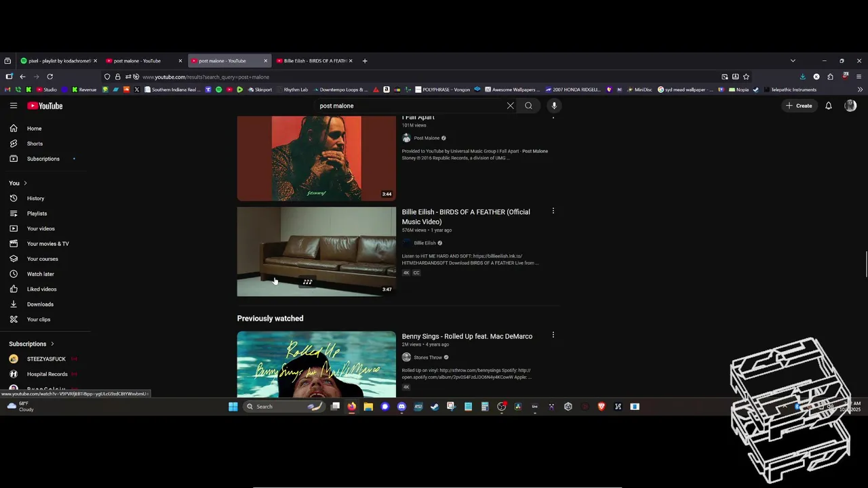Show more bookmarks with the chevron
Screen dimensions: 868x488
pyautogui.click(x=860, y=89)
